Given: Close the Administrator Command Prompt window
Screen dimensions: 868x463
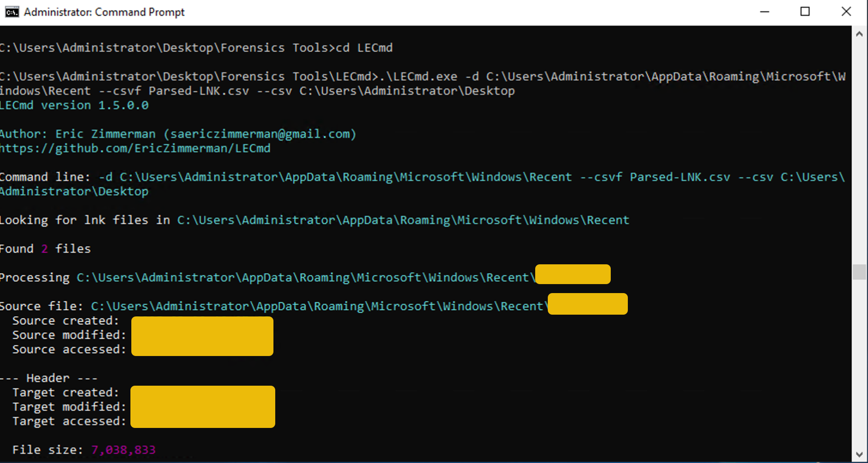Looking at the screenshot, I should [x=846, y=12].
